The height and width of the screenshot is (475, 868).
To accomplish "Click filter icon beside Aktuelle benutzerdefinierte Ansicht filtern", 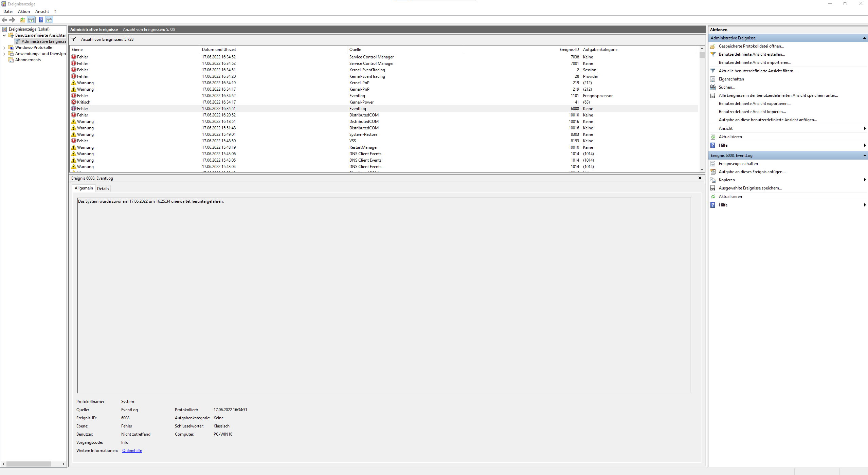I will tap(713, 71).
